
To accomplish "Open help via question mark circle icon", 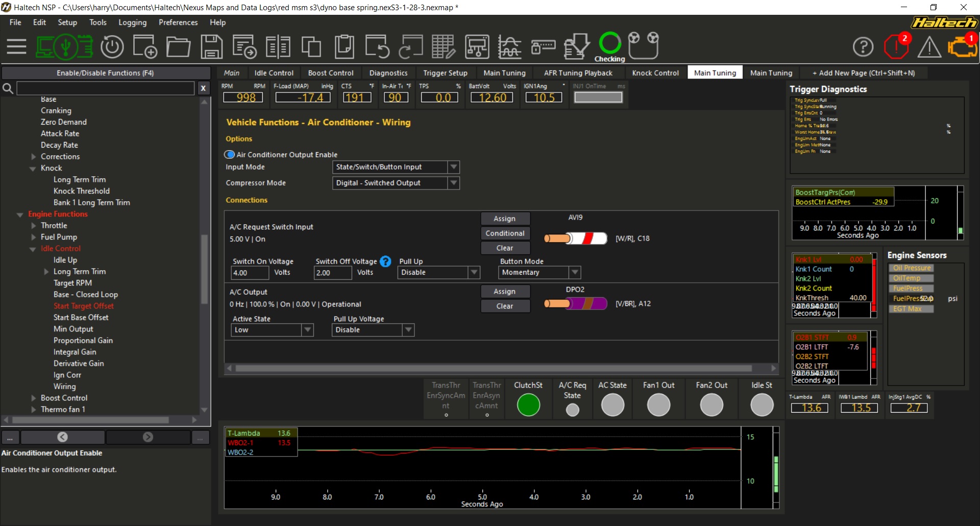I will (863, 47).
